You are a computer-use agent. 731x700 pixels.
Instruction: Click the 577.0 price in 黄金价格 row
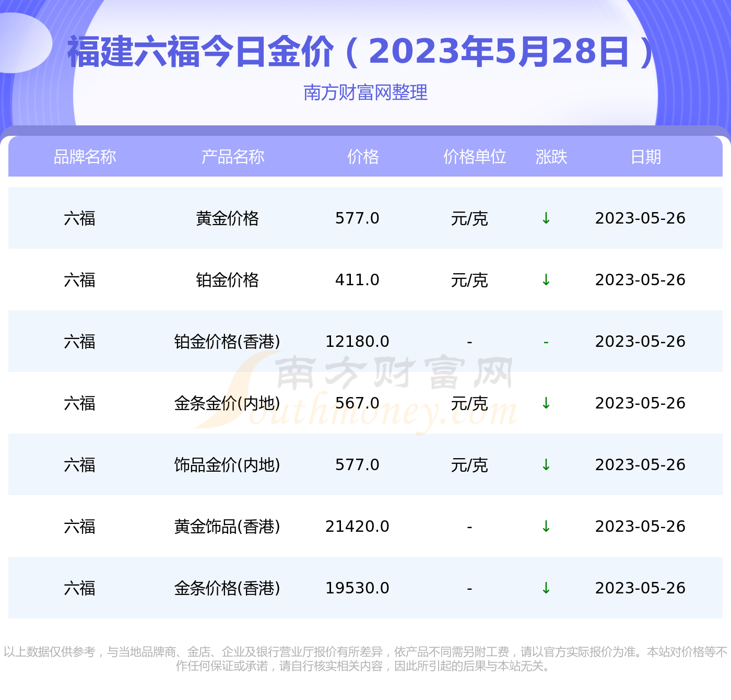click(x=357, y=218)
